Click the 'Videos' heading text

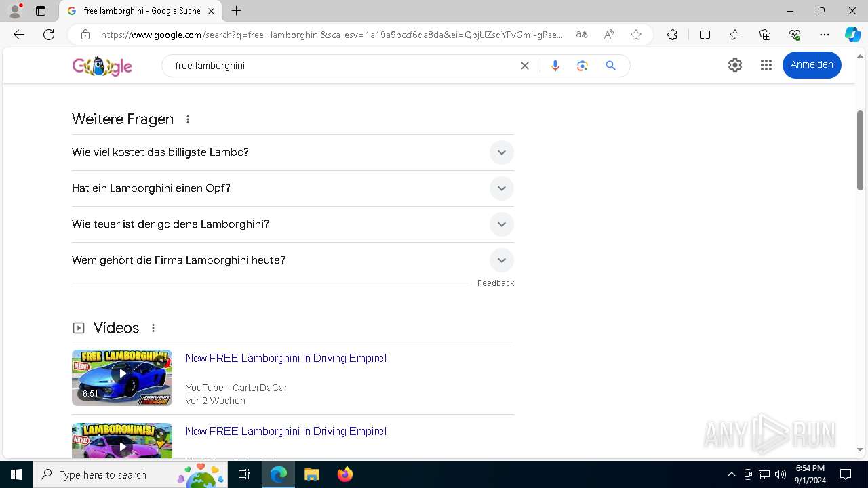[116, 328]
